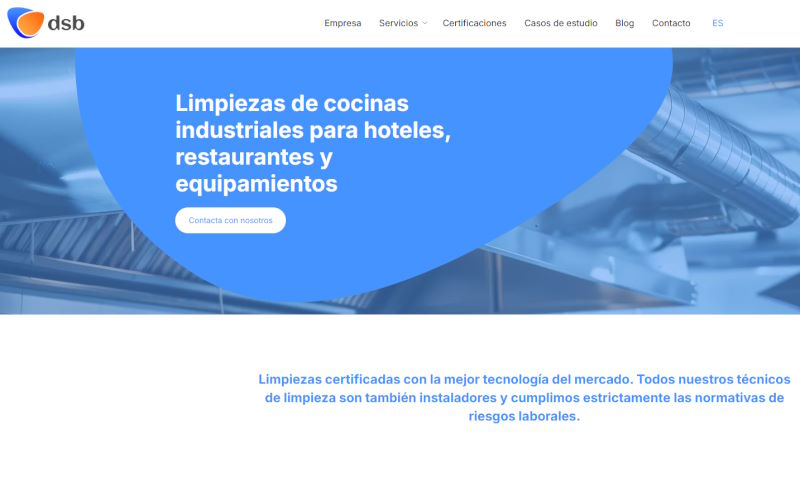Image resolution: width=800 pixels, height=487 pixels.
Task: Click the heading Limpiezas de cocinas industriales
Action: click(313, 143)
